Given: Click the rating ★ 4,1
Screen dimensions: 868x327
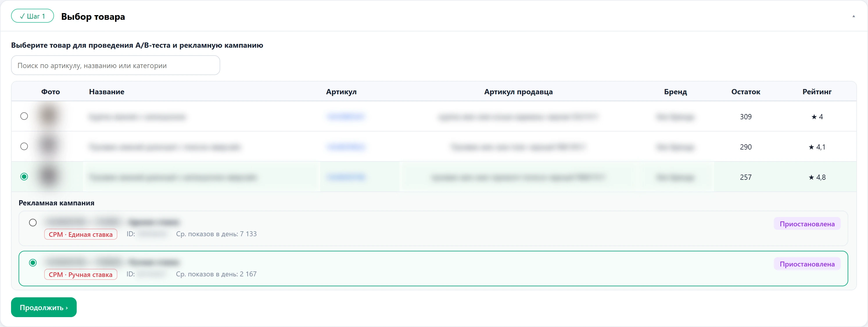Looking at the screenshot, I should (x=817, y=147).
